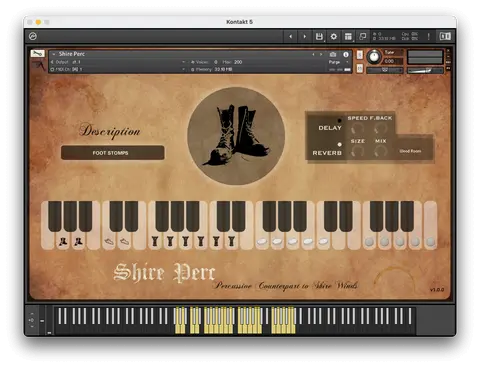Click the Max voices value 200
The image size is (480, 368).
(x=238, y=62)
